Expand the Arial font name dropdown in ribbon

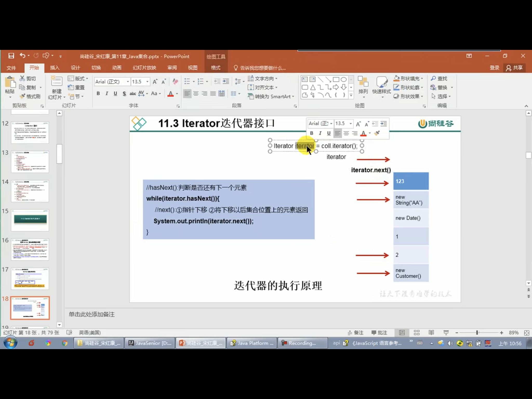(x=128, y=82)
